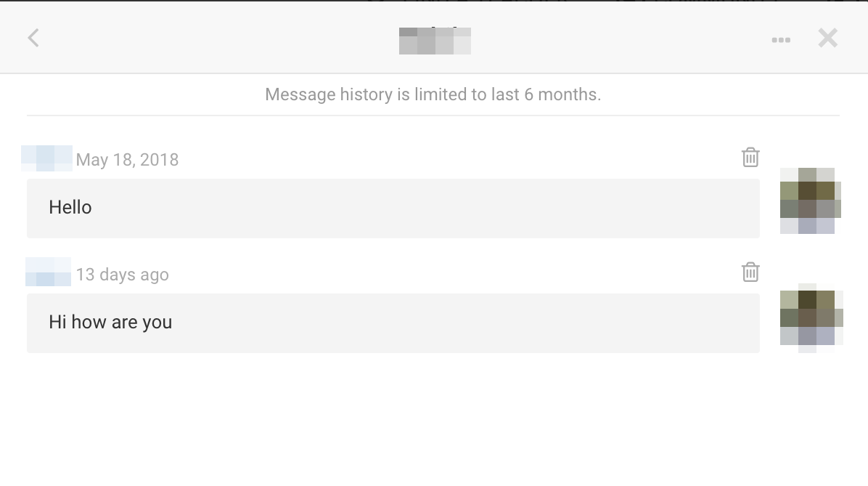Image resolution: width=868 pixels, height=486 pixels.
Task: Open the three-dot more options menu
Action: click(x=781, y=40)
